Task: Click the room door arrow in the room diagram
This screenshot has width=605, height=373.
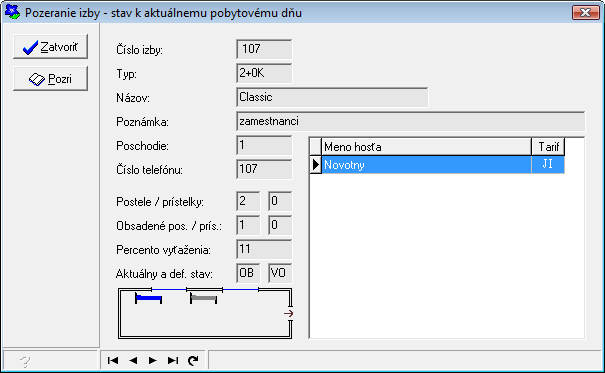Action: [x=289, y=313]
